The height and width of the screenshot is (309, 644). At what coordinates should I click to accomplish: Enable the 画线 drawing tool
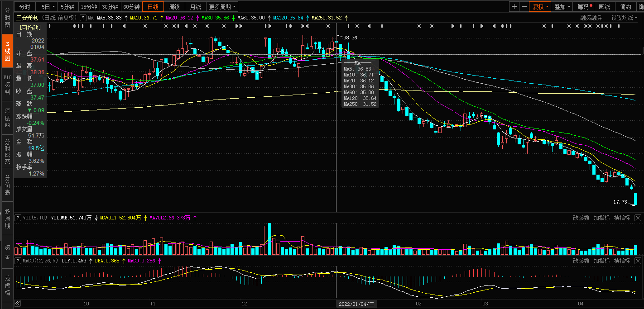[x=604, y=7]
